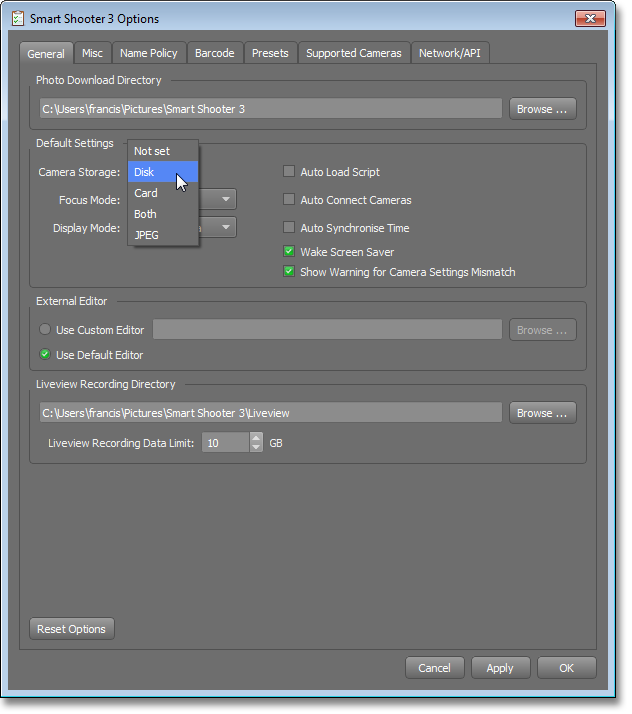
Task: Select JPEG option in the dropdown list
Action: coord(146,235)
